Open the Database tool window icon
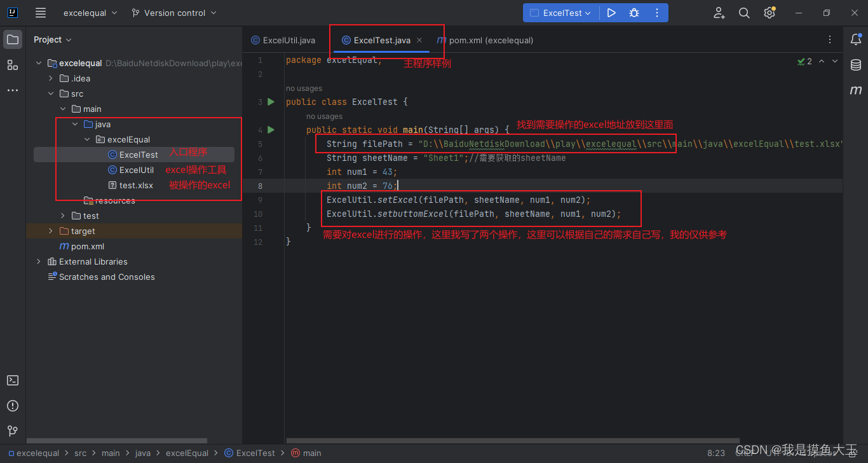This screenshot has height=463, width=868. 856,64
